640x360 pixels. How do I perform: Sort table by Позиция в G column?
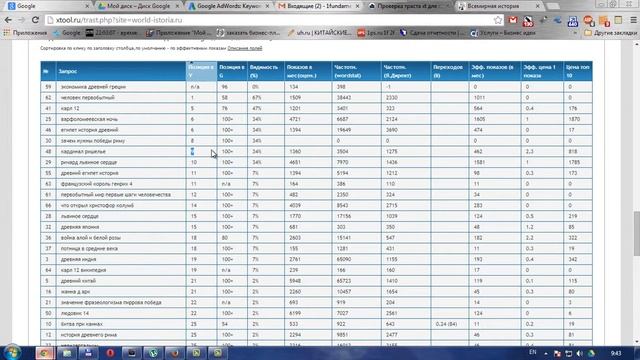coord(232,71)
